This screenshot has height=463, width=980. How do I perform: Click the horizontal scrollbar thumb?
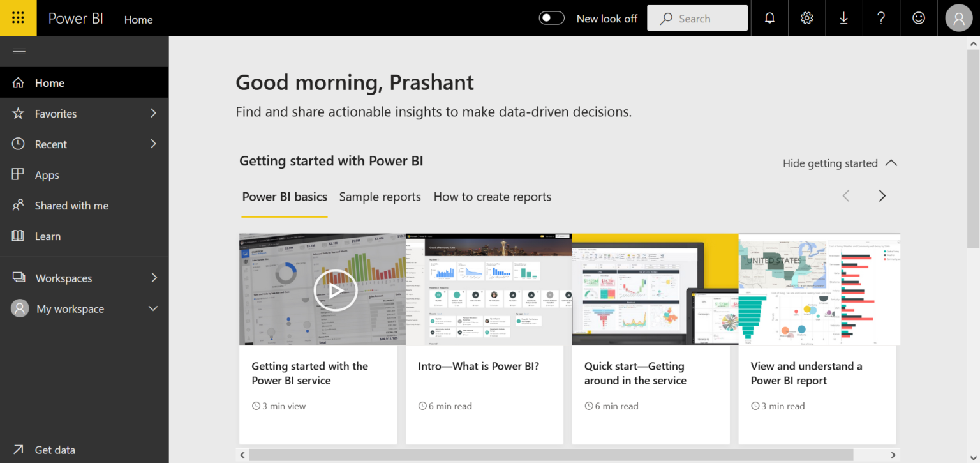pyautogui.click(x=551, y=455)
